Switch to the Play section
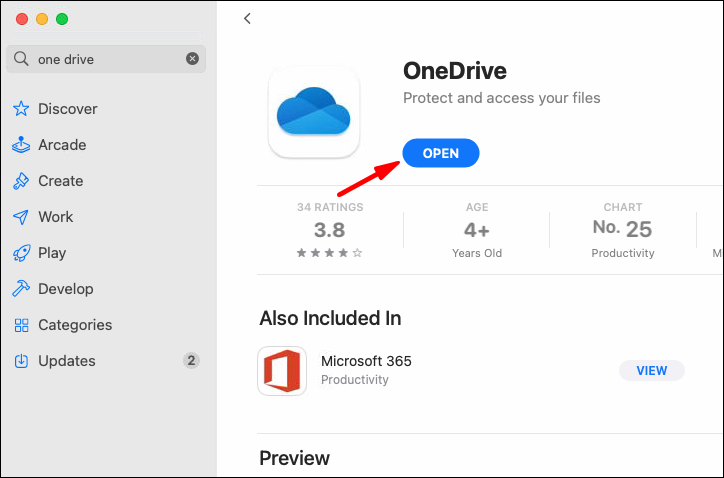This screenshot has height=478, width=724. click(x=52, y=253)
